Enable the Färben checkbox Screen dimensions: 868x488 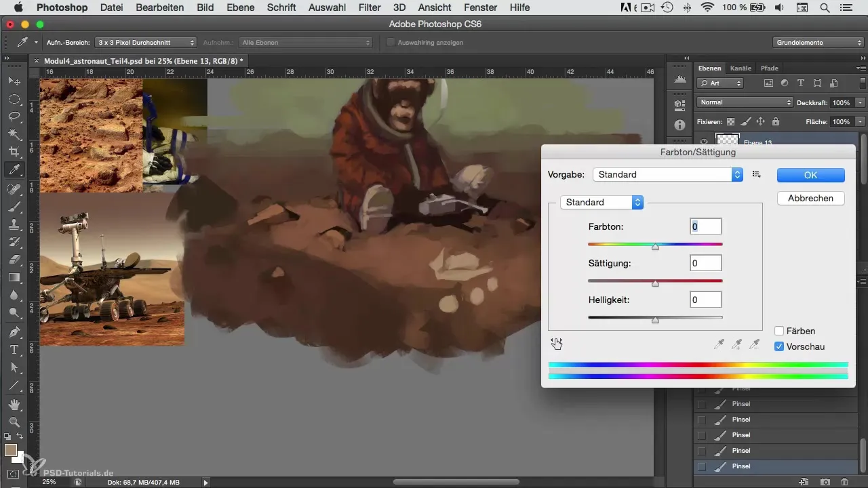point(779,331)
